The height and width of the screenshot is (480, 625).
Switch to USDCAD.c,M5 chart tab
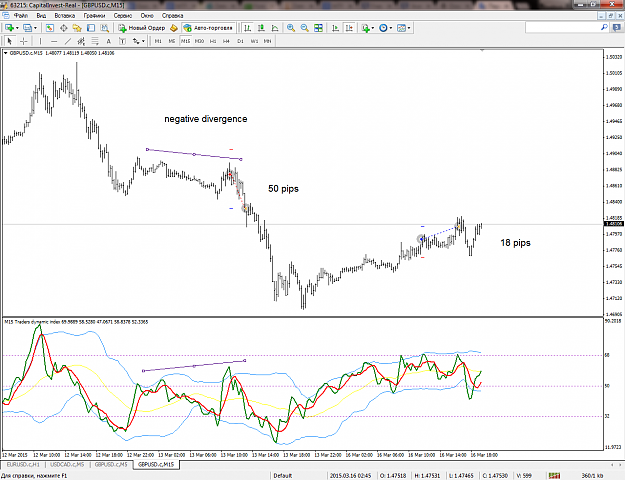(67, 465)
